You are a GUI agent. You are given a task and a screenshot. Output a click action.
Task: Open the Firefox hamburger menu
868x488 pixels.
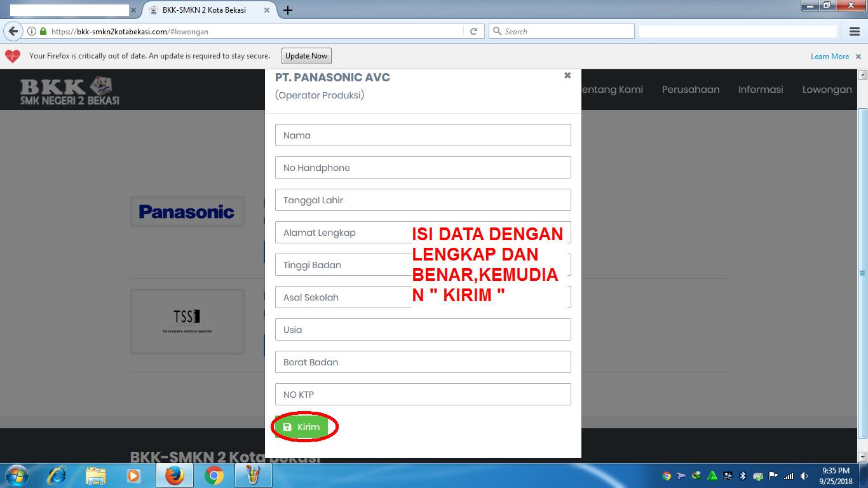pyautogui.click(x=855, y=31)
